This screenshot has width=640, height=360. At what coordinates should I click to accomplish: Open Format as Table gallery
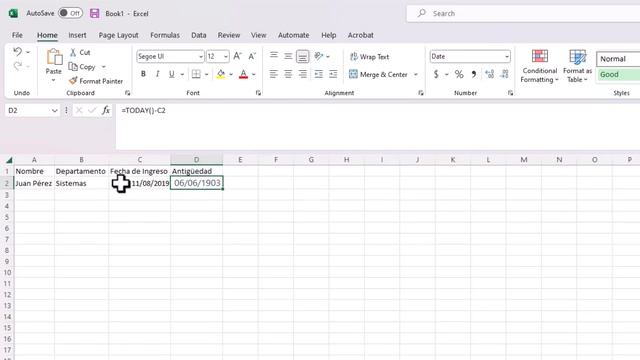tap(577, 66)
